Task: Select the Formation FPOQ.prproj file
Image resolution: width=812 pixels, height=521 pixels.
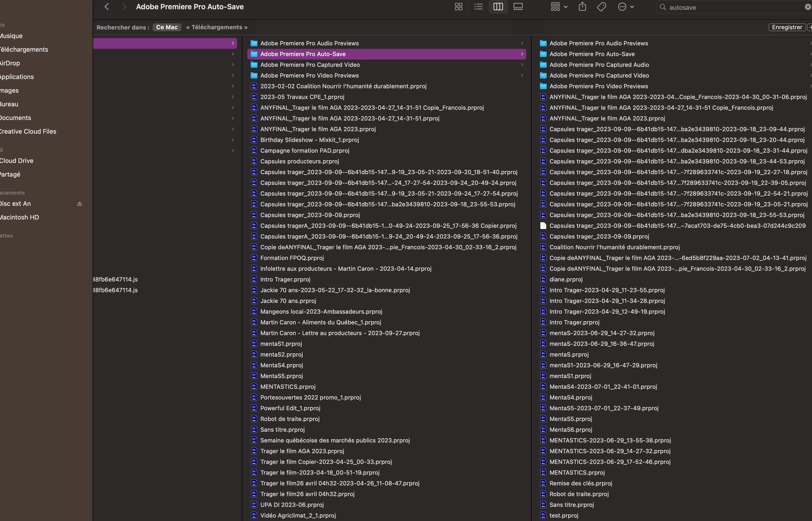Action: tap(292, 258)
